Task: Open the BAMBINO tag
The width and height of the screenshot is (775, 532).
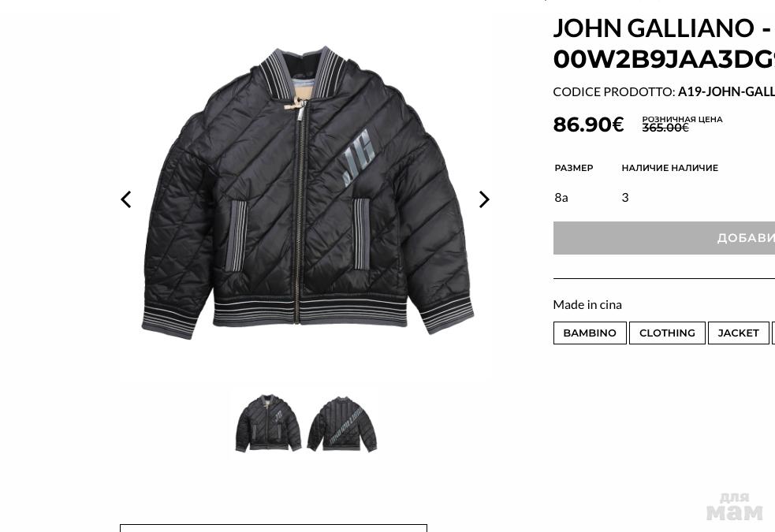Action: (x=590, y=333)
